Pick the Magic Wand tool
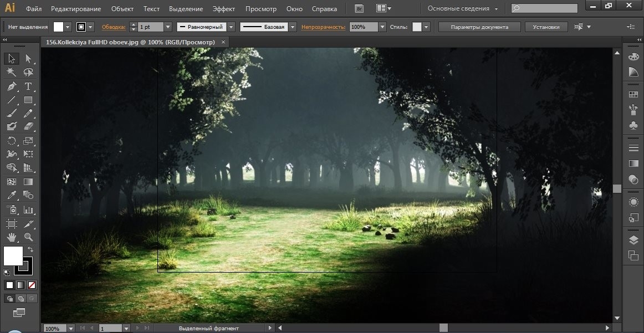Image resolution: width=644 pixels, height=333 pixels. tap(11, 72)
